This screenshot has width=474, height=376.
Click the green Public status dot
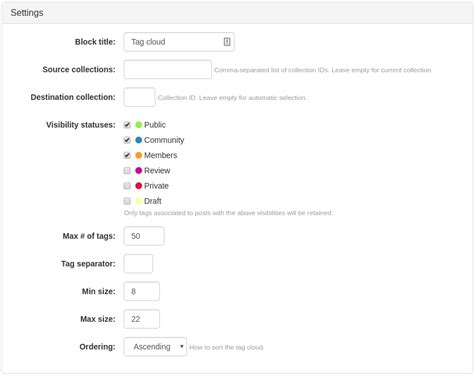[139, 125]
